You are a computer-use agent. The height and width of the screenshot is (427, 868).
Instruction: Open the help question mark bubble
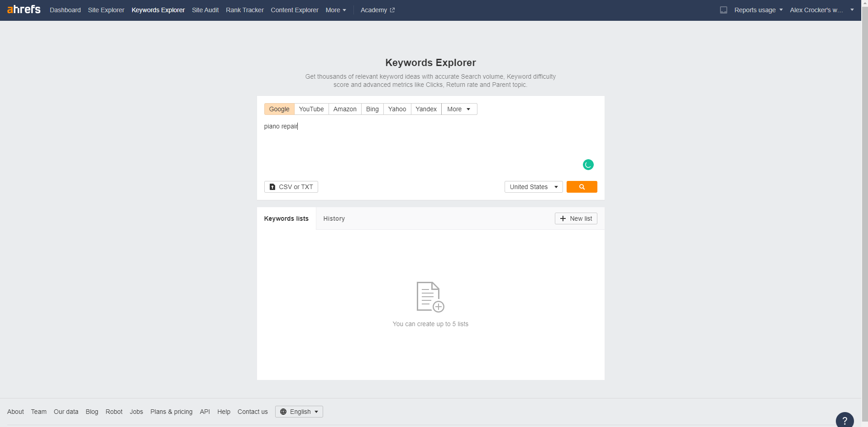pos(844,420)
